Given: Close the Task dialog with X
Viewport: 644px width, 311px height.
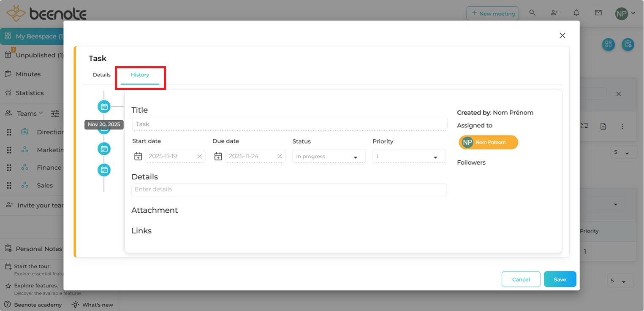Looking at the screenshot, I should pyautogui.click(x=562, y=36).
